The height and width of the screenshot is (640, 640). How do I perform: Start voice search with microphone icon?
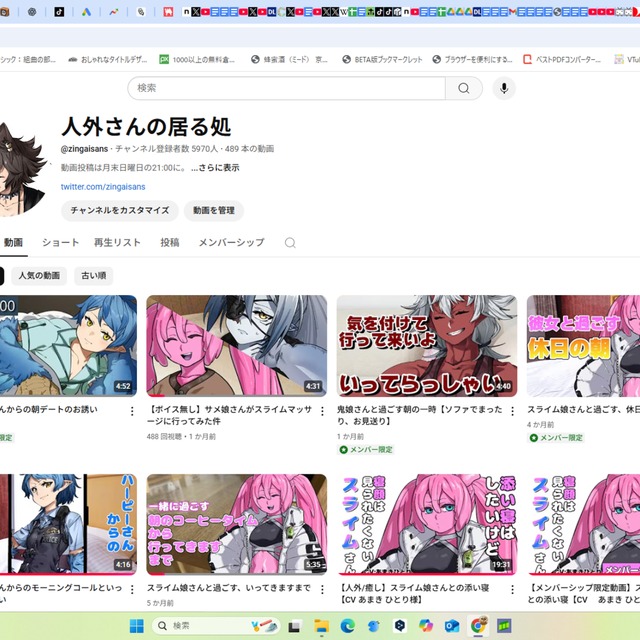503,88
